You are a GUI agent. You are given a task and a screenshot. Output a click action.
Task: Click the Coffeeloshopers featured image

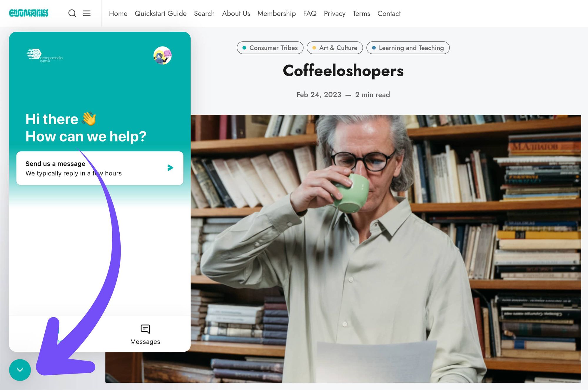pos(386,249)
